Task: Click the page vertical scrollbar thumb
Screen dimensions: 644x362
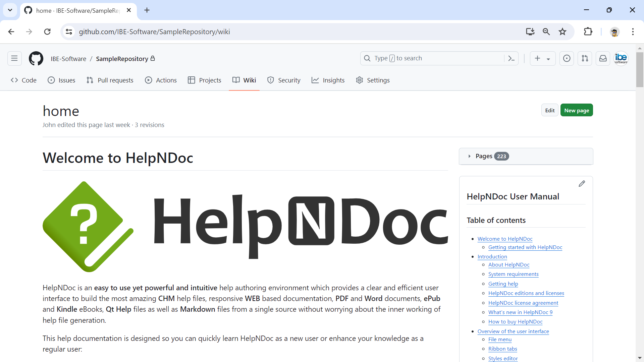Action: 640,70
